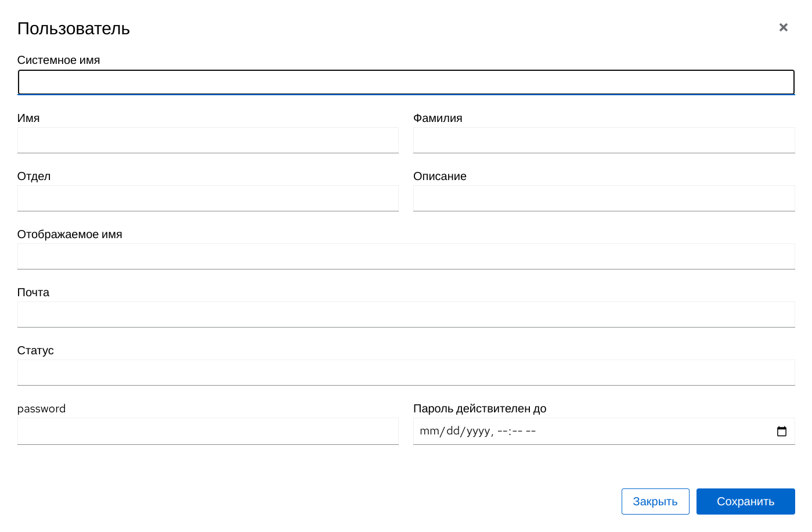Click the Отображаемое имя field
The width and height of the screenshot is (812, 532).
[406, 257]
